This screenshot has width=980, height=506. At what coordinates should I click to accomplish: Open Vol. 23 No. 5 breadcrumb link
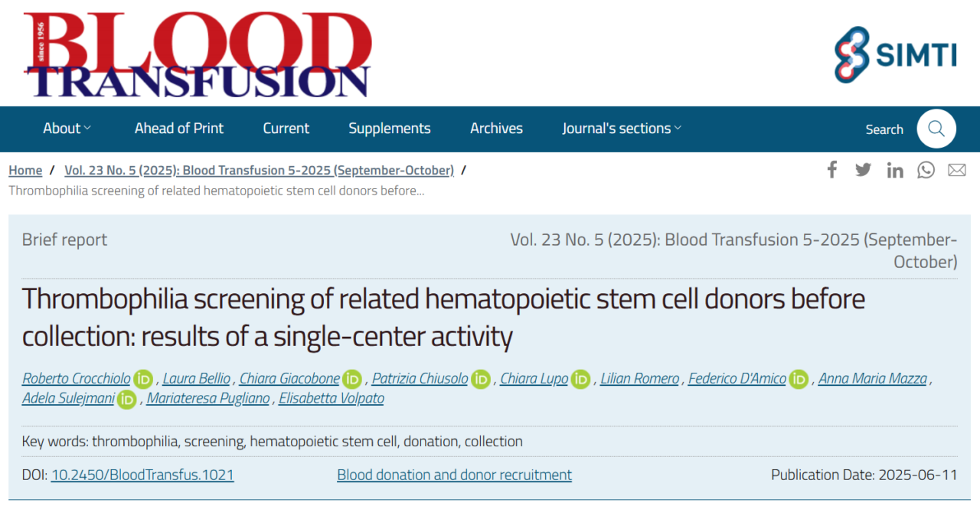(258, 170)
